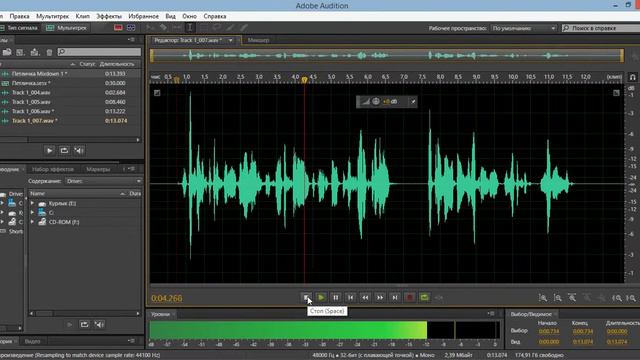
Task: Pin the HUD gain overlay
Action: [x=413, y=101]
